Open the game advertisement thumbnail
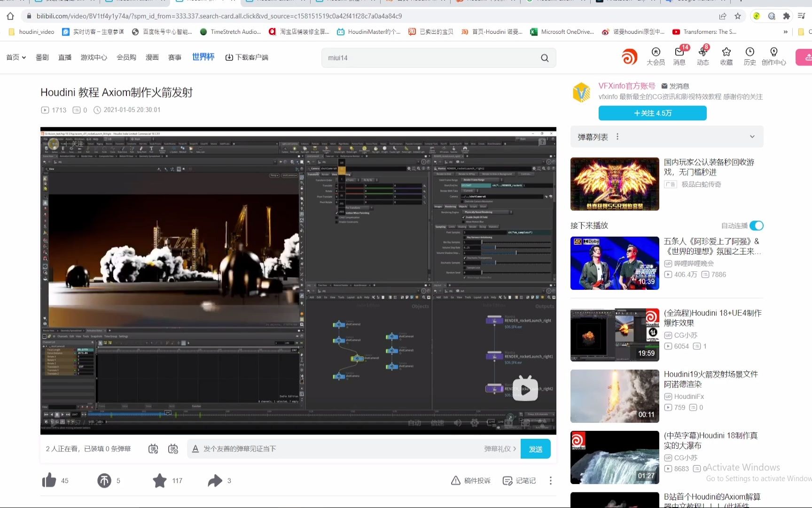 point(615,184)
